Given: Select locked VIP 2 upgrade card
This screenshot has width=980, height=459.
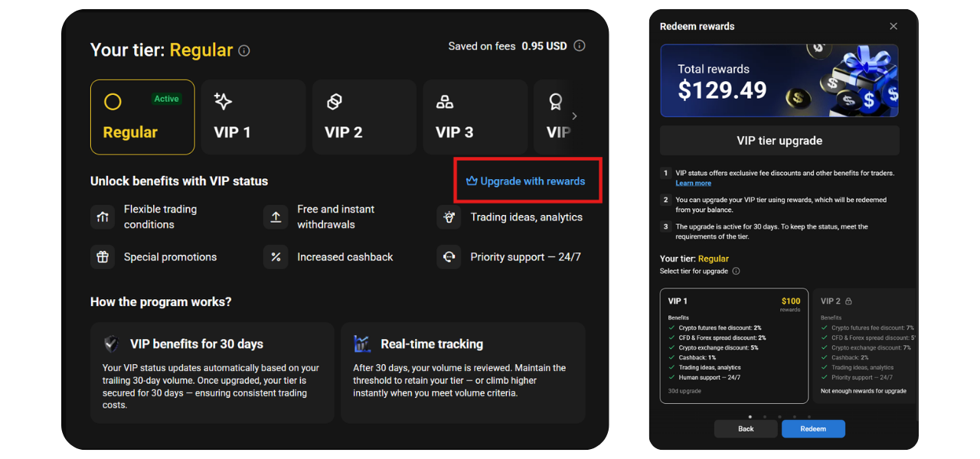Looking at the screenshot, I should coord(864,346).
